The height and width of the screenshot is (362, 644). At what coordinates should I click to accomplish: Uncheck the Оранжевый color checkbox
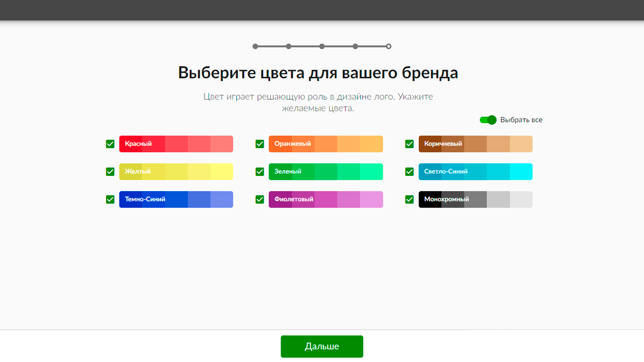(260, 144)
